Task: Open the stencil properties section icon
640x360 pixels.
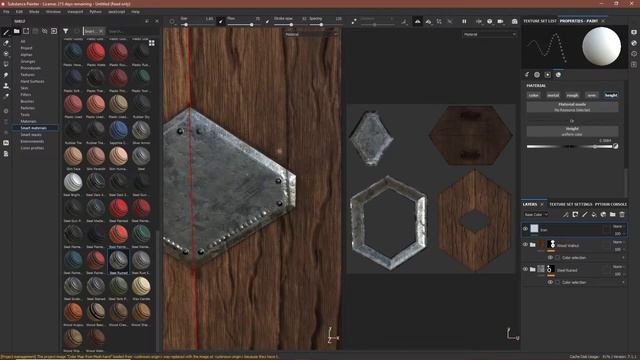Action: tap(548, 75)
